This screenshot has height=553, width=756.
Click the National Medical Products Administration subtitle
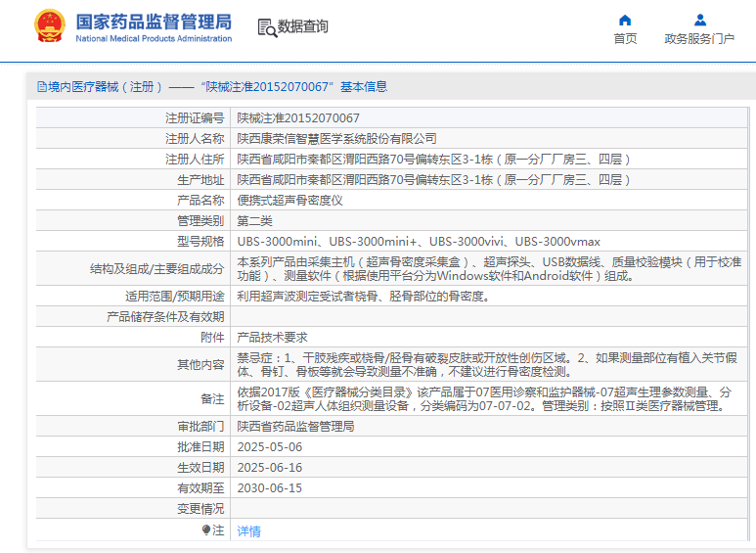[154, 39]
